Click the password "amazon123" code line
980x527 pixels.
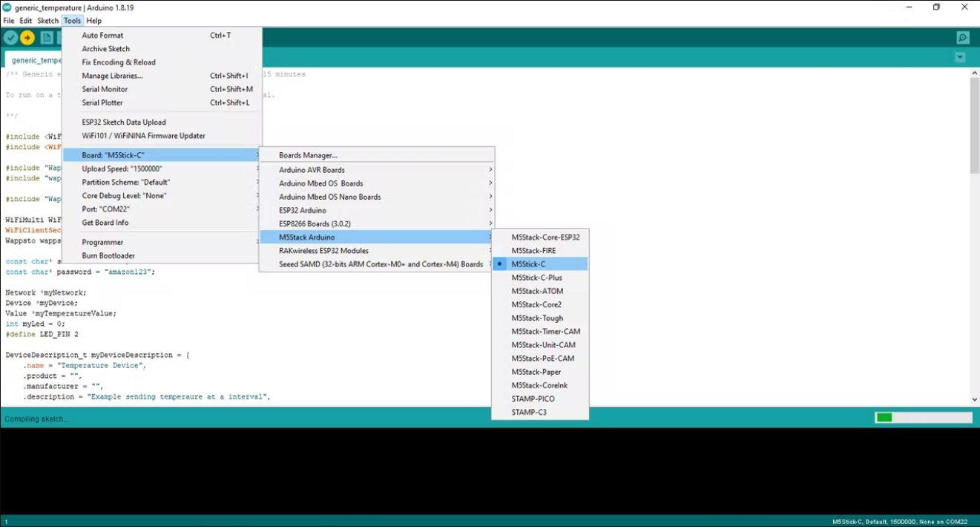[x=80, y=272]
